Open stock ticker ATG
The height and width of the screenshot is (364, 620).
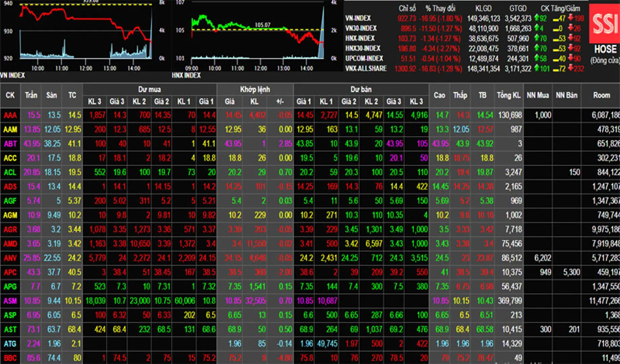(10, 344)
